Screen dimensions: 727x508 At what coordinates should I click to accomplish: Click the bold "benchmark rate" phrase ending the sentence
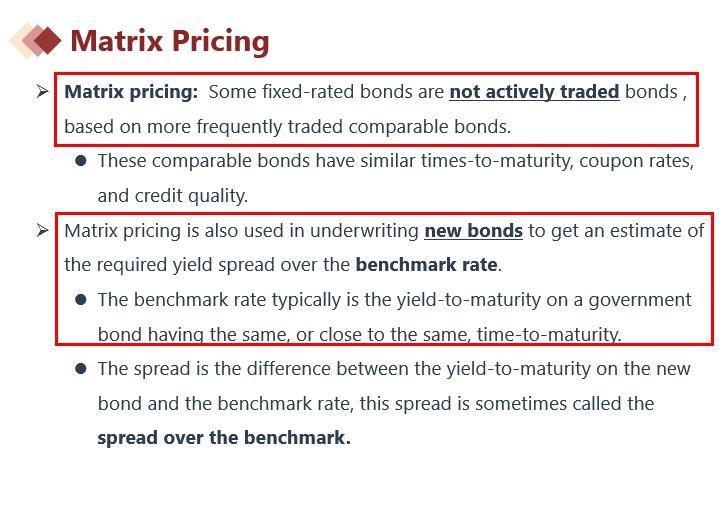[x=426, y=265]
